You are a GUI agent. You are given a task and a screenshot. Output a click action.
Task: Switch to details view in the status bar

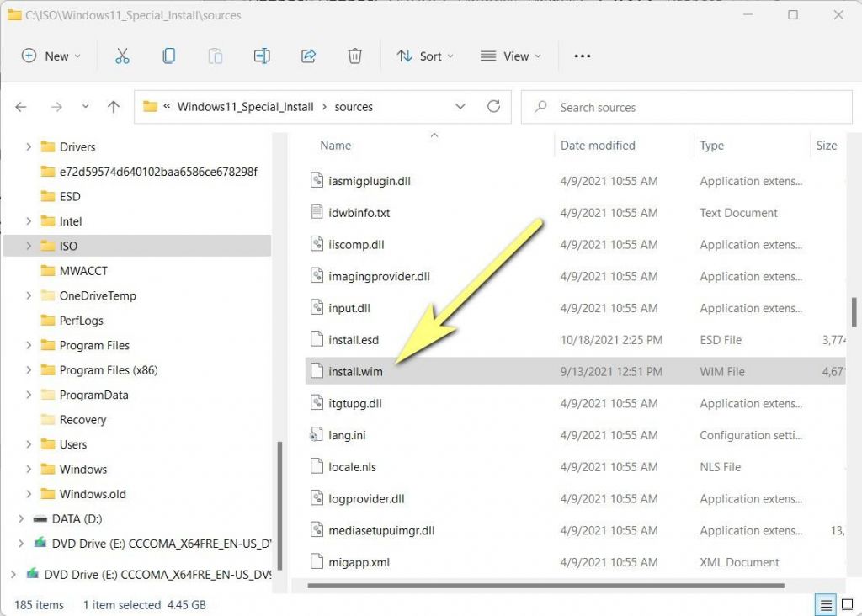point(825,605)
